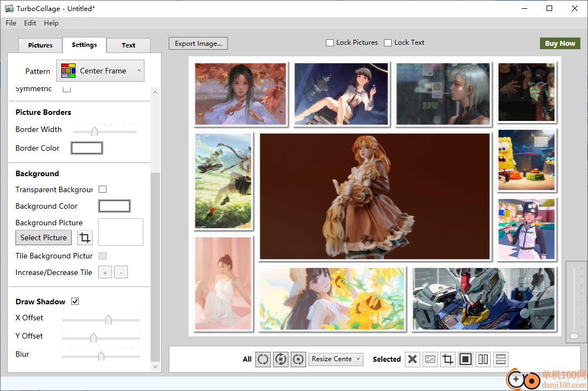Select the large center figurine picture
Image resolution: width=588 pixels, height=391 pixels.
pos(375,197)
